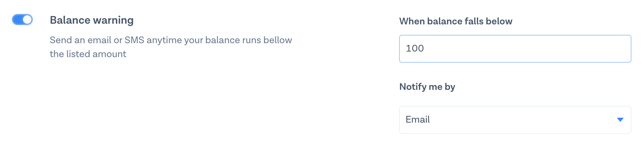
Task: Open the Notify me by dropdown
Action: pos(515,120)
